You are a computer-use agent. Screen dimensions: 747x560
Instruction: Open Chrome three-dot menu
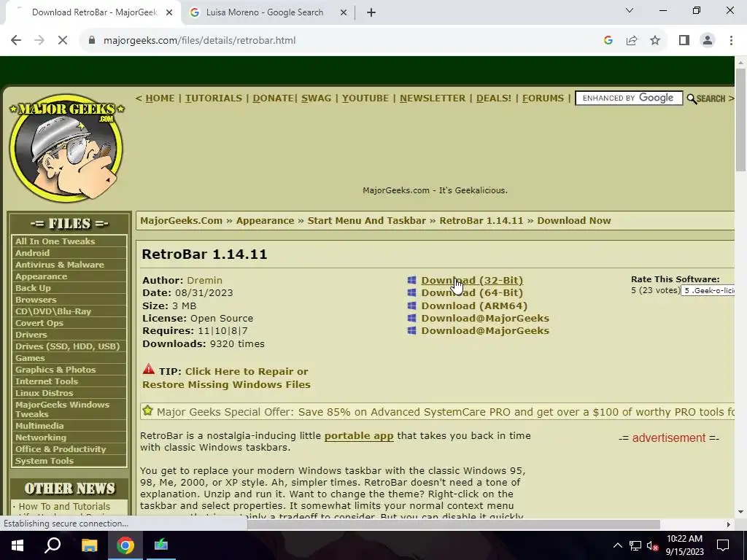click(731, 41)
